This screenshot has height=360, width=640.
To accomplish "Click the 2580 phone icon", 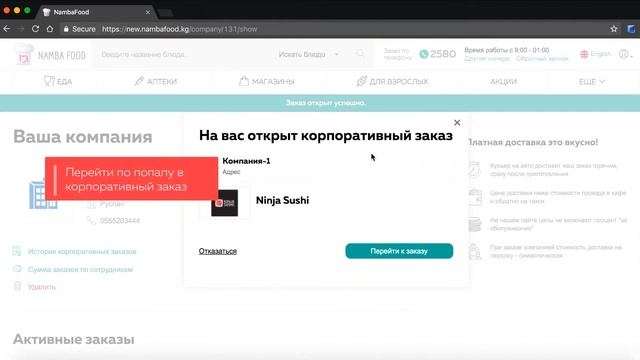I will 424,54.
